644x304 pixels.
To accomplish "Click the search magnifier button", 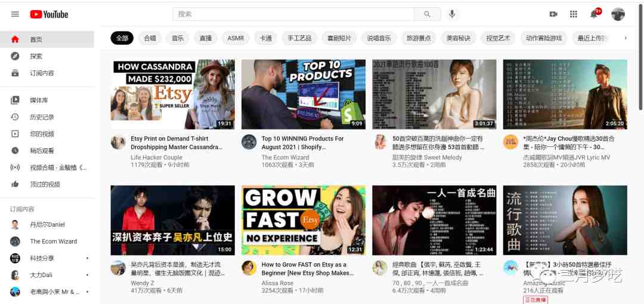I will 427,14.
